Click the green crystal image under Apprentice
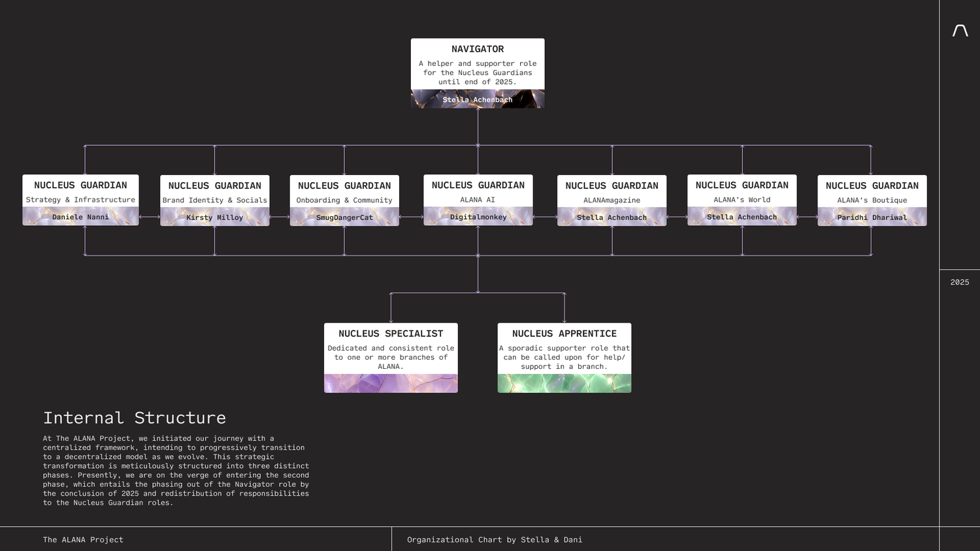Viewport: 980px width, 551px height. tap(564, 383)
